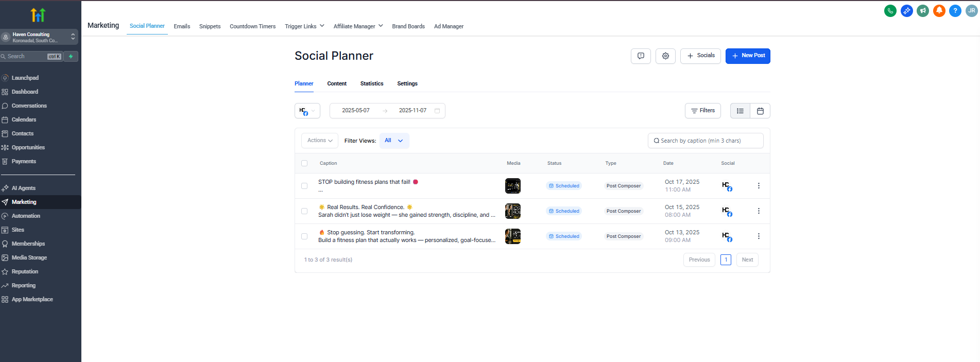
Task: Click the green phone dialer icon
Action: 890,11
